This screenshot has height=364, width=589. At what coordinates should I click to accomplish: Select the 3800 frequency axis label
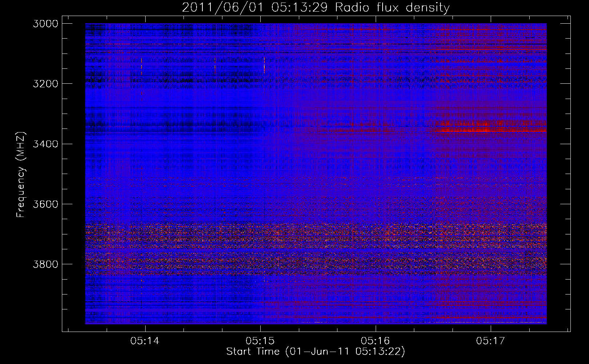tap(46, 264)
